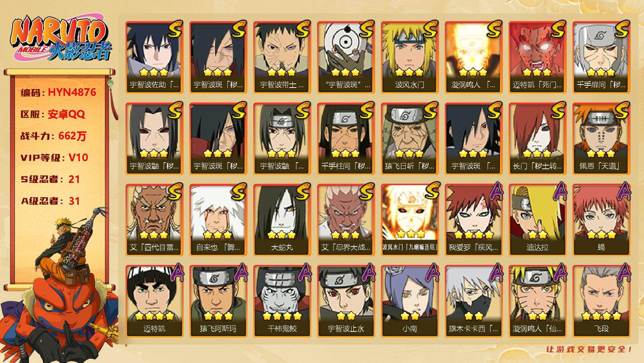Open the 干柿鬼鲛 character card
The image size is (644, 363).
click(282, 301)
